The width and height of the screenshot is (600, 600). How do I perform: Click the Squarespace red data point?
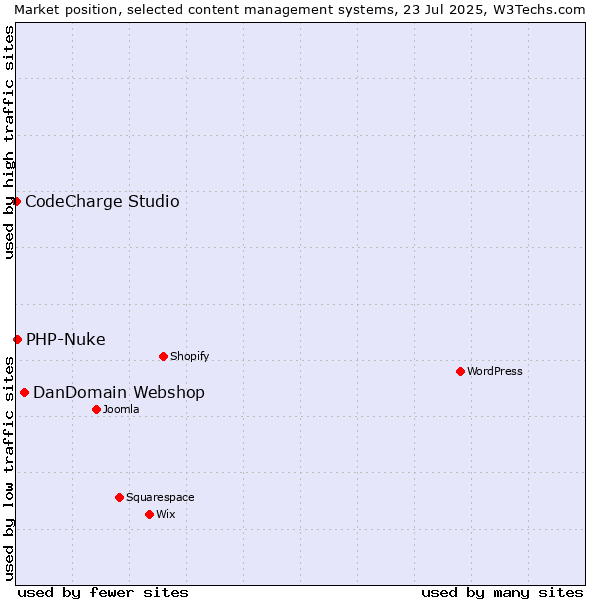(119, 497)
